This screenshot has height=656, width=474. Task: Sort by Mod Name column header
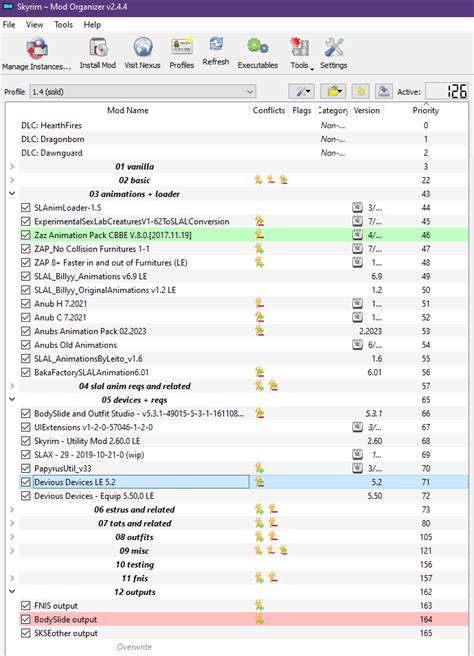(x=128, y=110)
